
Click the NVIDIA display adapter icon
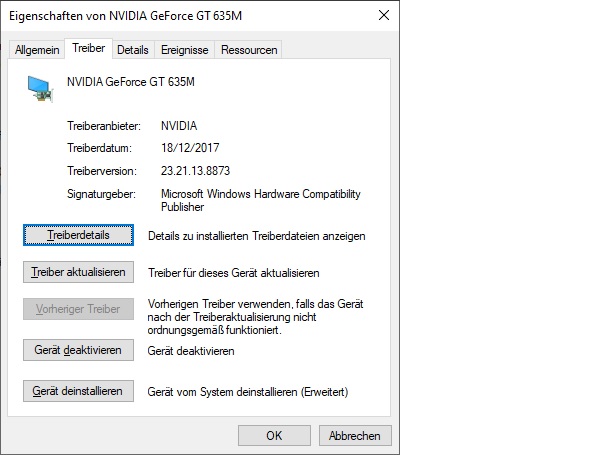point(40,89)
